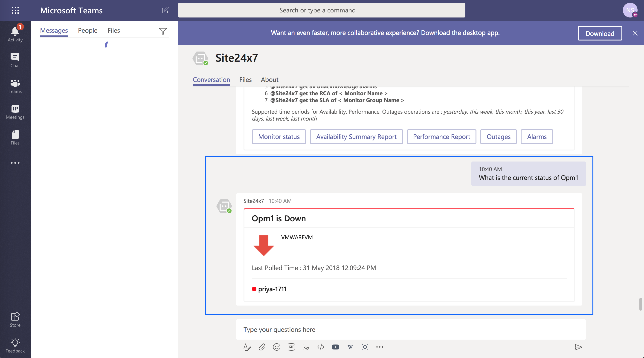Click the Availability Summary Report button
The image size is (644, 358).
[356, 137]
